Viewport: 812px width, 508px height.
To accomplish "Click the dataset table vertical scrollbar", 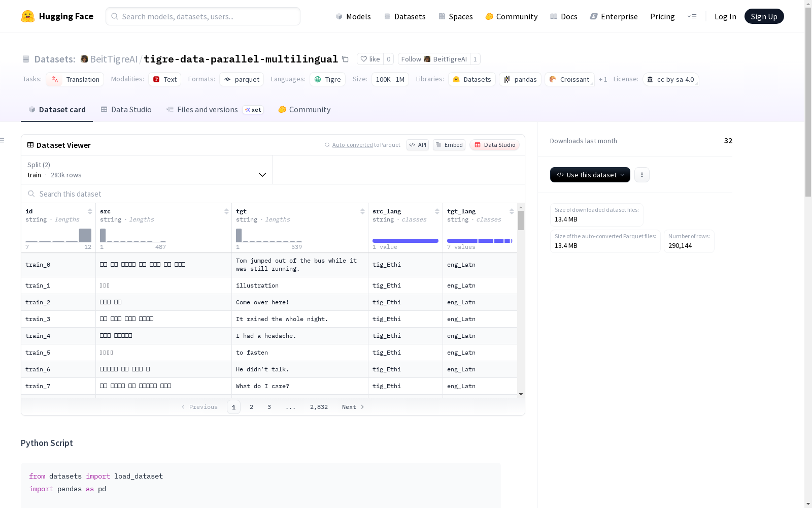I will [x=521, y=220].
